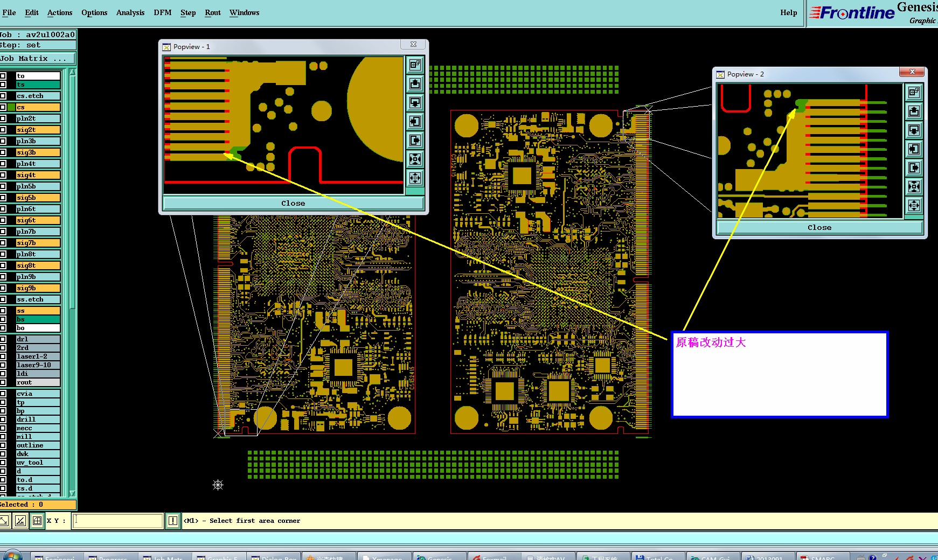This screenshot has width=938, height=560.
Task: Zoom in icon of Popview 1
Action: 415,159
